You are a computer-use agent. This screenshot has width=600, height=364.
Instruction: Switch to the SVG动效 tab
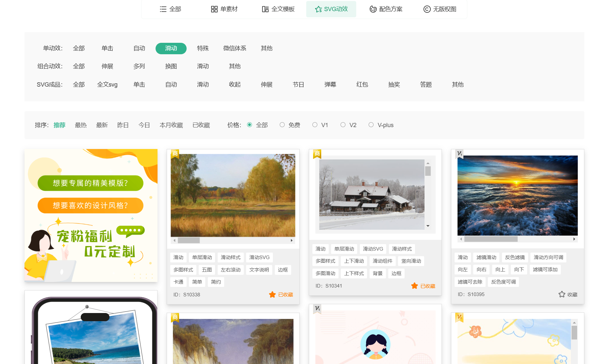331,9
